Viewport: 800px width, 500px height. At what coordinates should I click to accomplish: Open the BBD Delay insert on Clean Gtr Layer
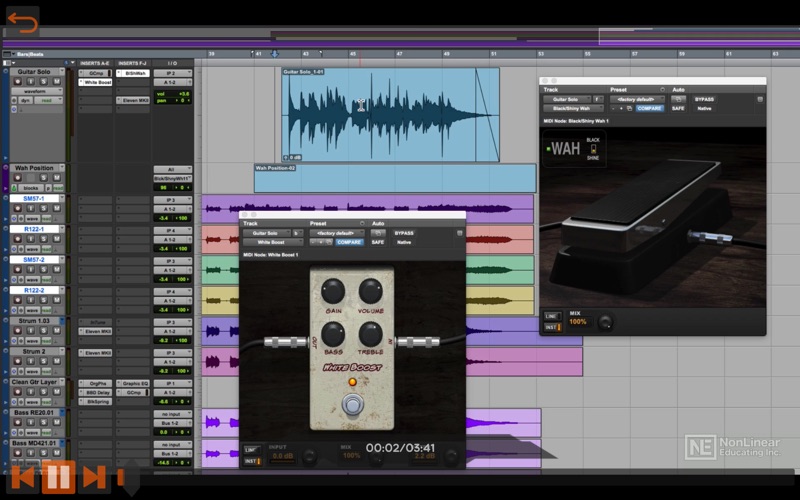pos(95,393)
